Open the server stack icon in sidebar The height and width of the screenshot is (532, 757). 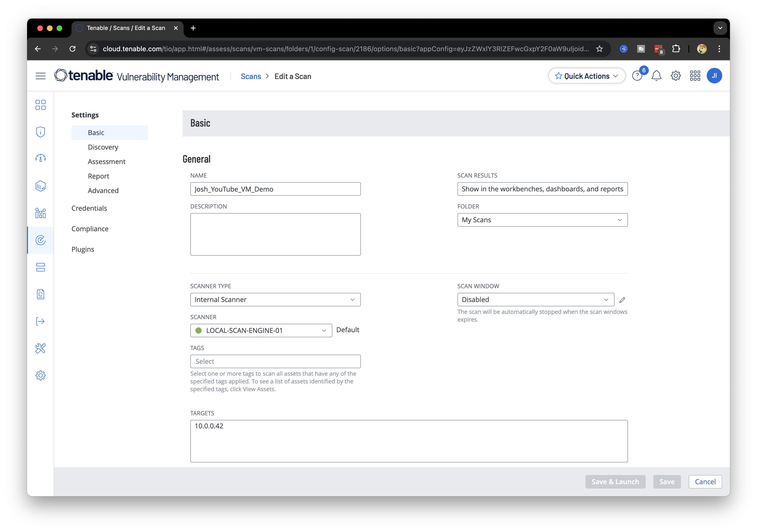pyautogui.click(x=40, y=267)
